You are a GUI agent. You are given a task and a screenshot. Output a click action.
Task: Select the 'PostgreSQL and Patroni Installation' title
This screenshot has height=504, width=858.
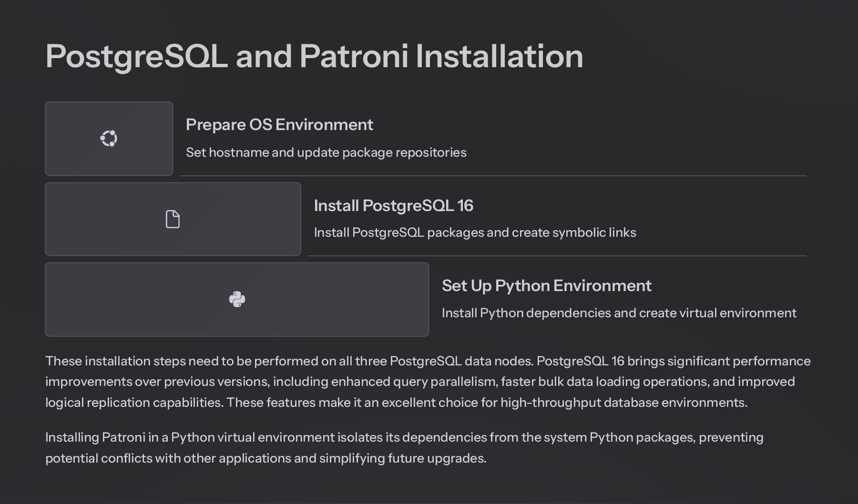[314, 56]
